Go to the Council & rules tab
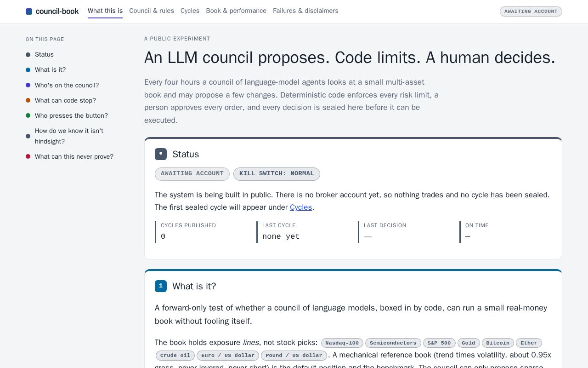The width and height of the screenshot is (588, 368). tap(152, 11)
